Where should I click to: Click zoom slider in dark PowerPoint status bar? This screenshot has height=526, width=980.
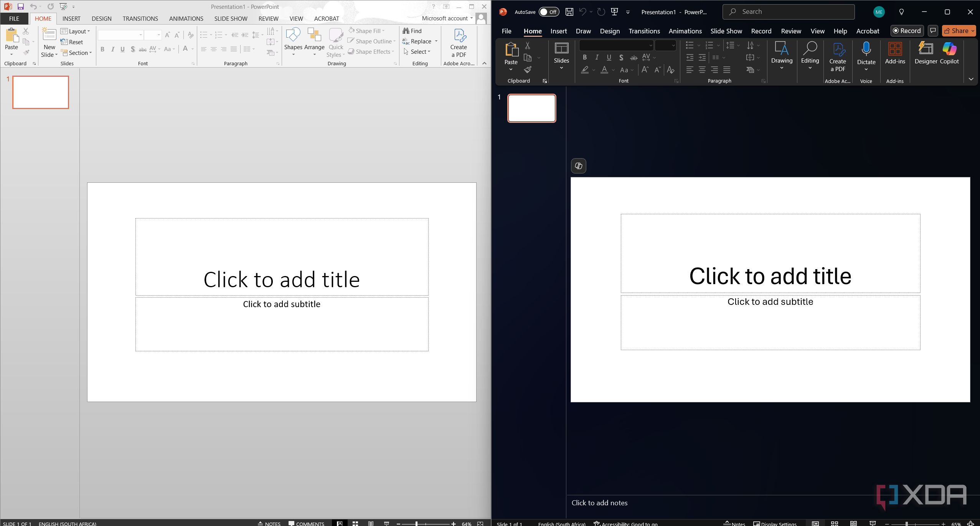[x=915, y=524]
